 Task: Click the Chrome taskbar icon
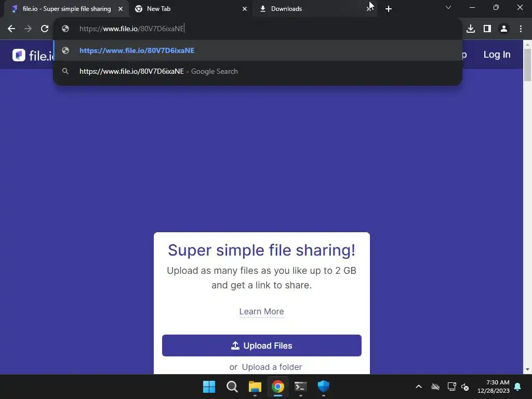(x=278, y=387)
